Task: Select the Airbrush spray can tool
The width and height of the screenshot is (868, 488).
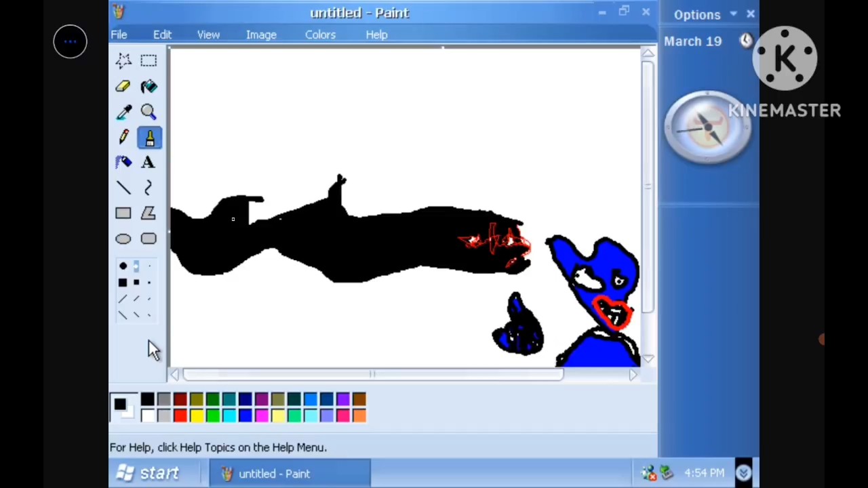Action: point(123,163)
